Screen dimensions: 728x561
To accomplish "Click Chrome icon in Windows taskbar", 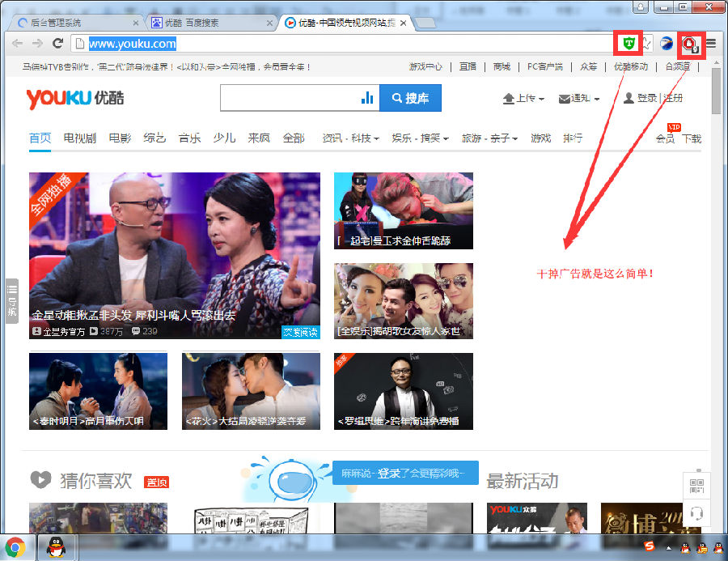I will (16, 547).
